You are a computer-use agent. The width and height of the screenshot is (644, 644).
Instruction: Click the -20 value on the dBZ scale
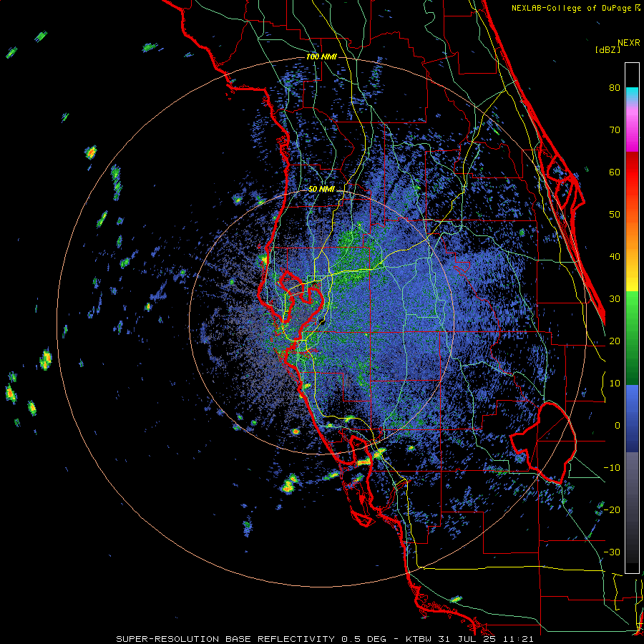(x=612, y=510)
